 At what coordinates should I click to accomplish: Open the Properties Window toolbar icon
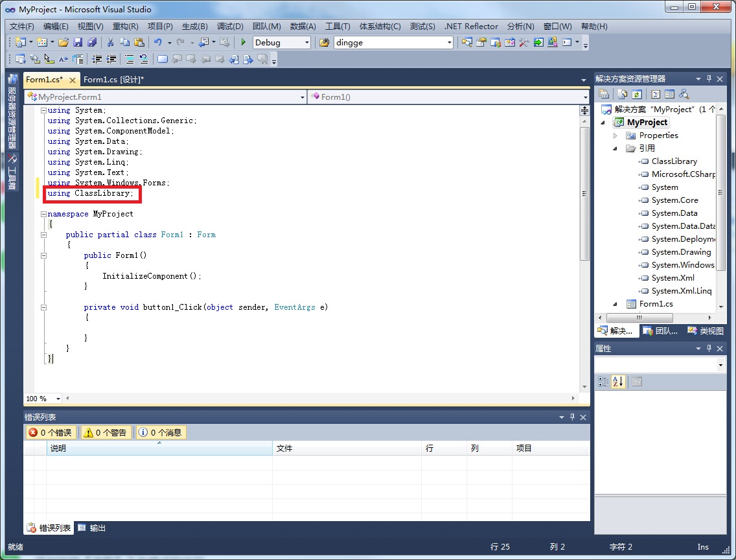(x=481, y=42)
